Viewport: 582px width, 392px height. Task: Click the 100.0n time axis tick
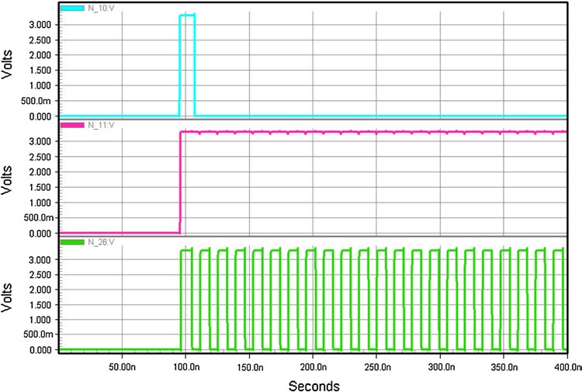pos(185,364)
